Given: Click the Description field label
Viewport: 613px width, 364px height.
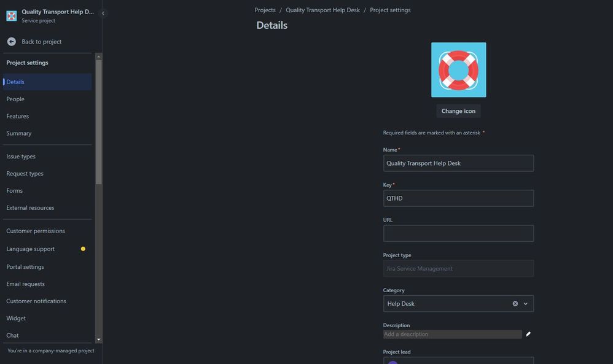Looking at the screenshot, I should pos(396,325).
